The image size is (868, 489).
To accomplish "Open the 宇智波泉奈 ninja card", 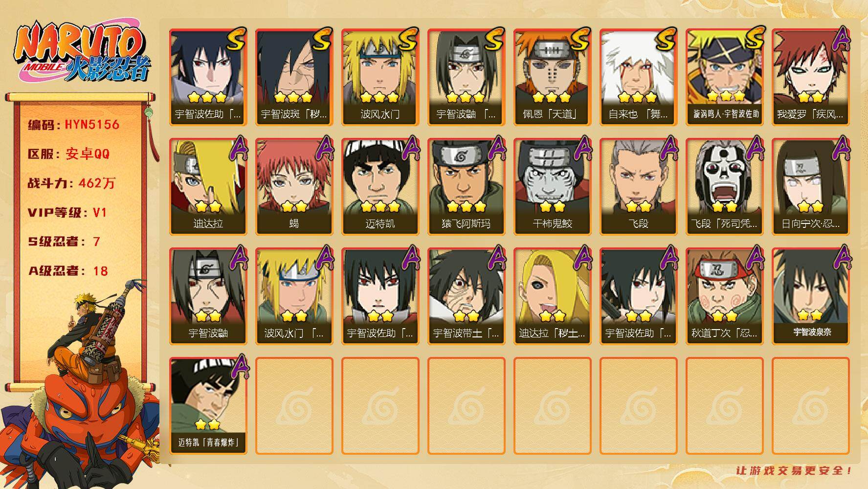I will coord(811,296).
